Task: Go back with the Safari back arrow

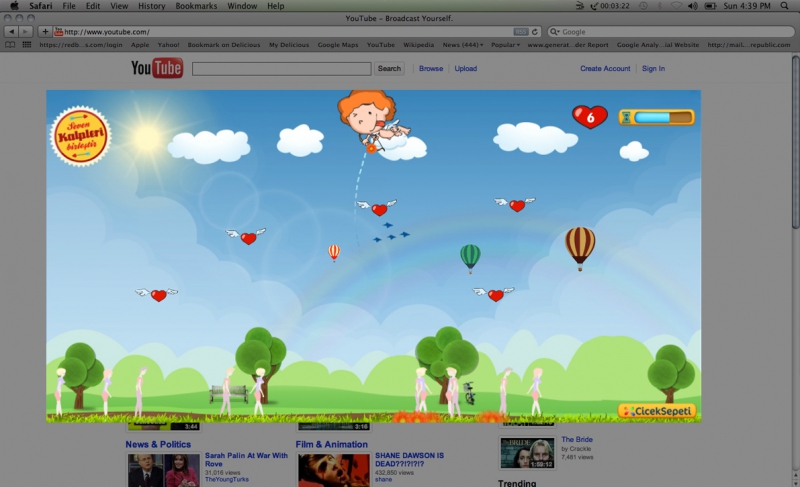Action: click(11, 32)
